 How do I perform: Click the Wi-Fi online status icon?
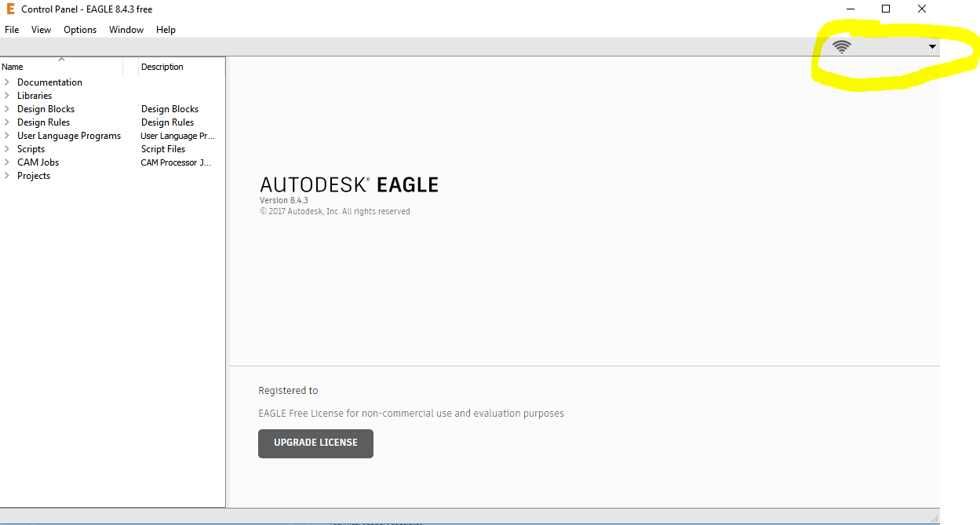[842, 46]
